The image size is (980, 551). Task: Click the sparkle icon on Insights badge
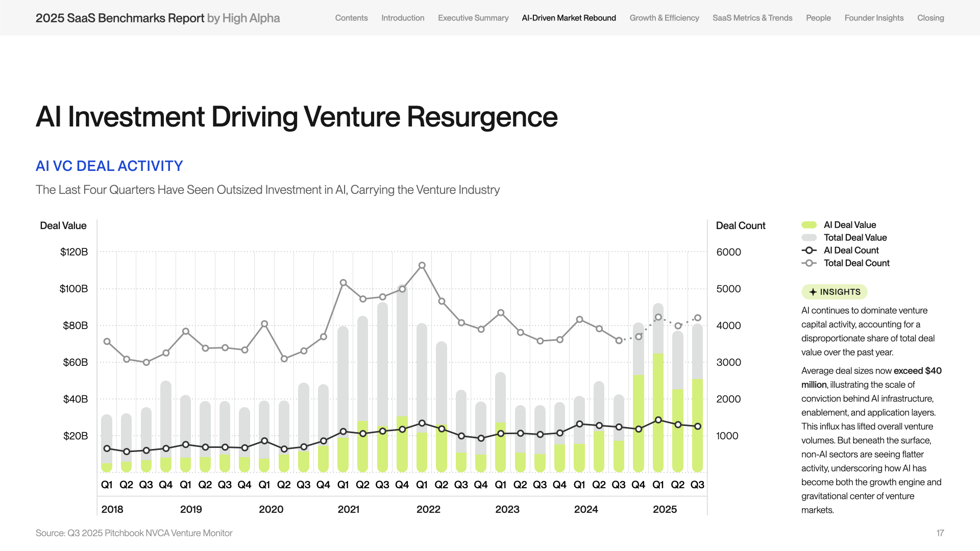click(813, 292)
